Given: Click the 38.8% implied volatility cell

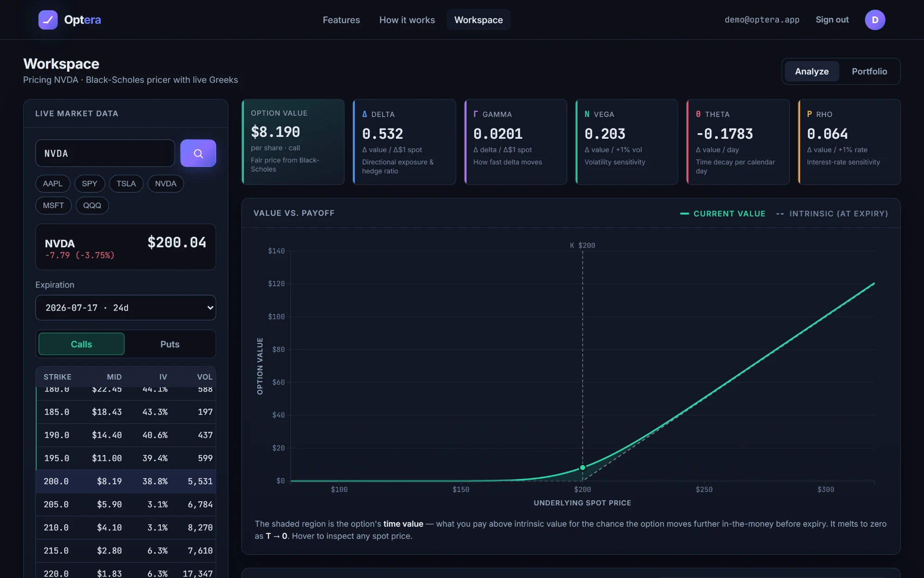Looking at the screenshot, I should (155, 481).
